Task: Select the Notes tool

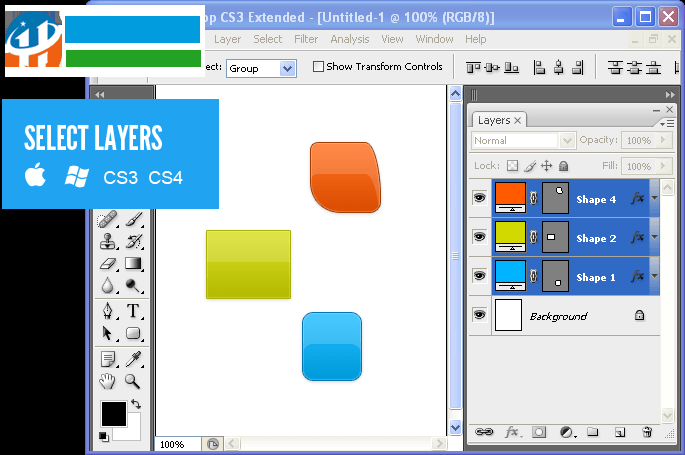Action: click(x=107, y=359)
